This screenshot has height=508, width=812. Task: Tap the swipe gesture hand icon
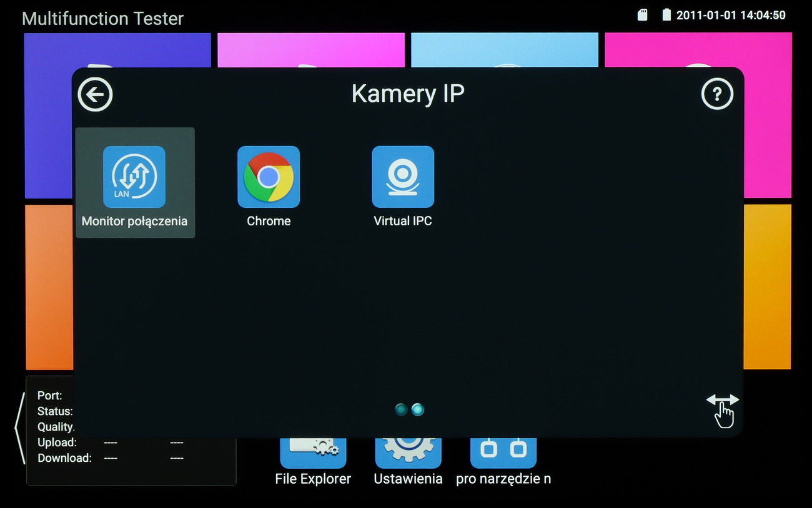pos(723,410)
